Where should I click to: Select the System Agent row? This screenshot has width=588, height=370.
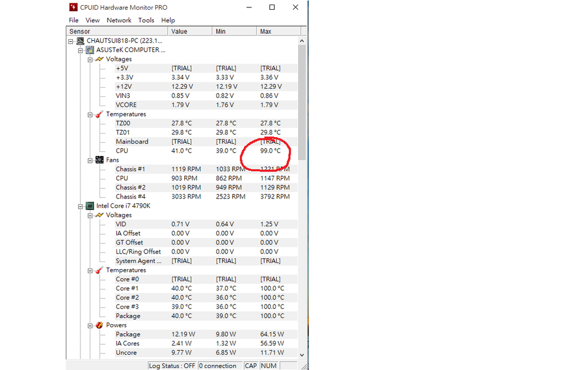pyautogui.click(x=206, y=261)
